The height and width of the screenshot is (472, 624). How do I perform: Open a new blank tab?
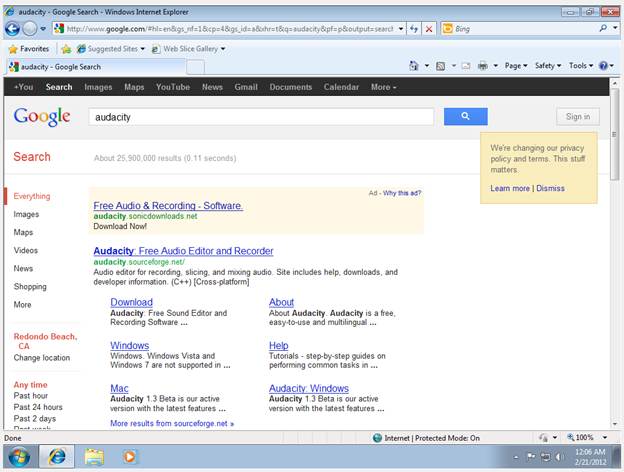195,67
